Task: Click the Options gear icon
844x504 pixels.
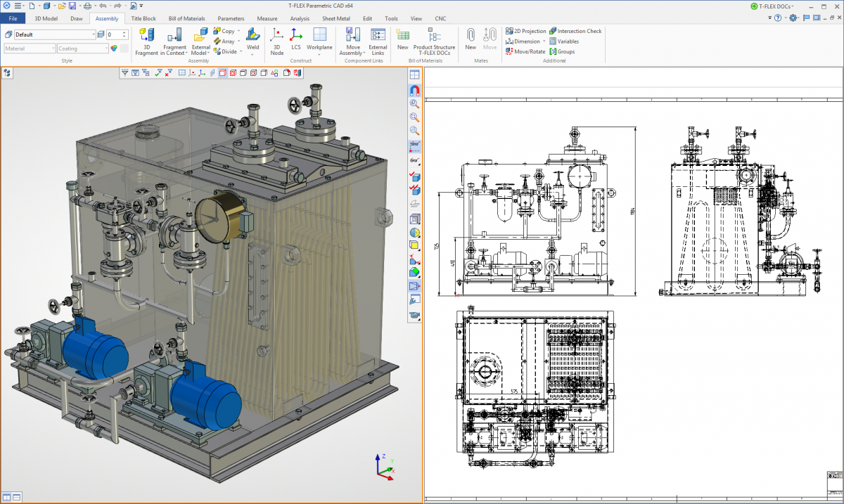Action: click(793, 18)
